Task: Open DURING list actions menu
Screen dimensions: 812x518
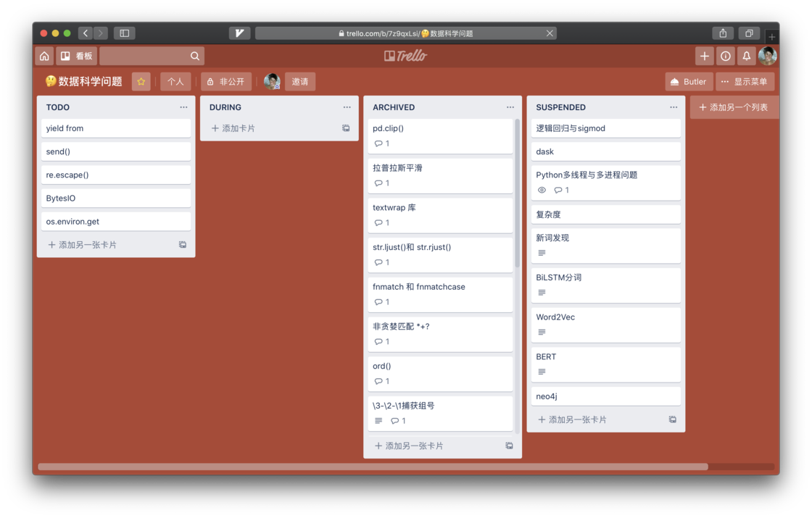Action: (x=347, y=107)
